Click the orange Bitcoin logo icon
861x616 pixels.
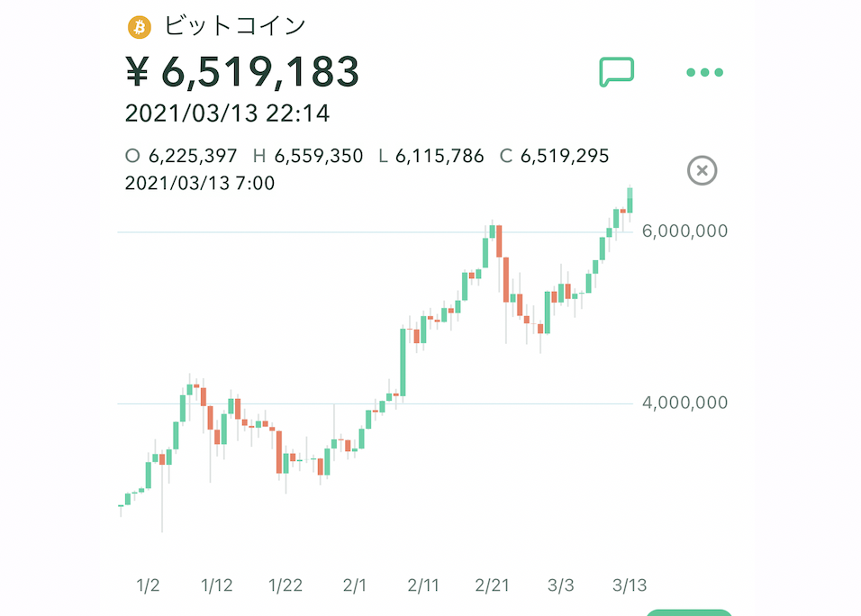tap(140, 27)
